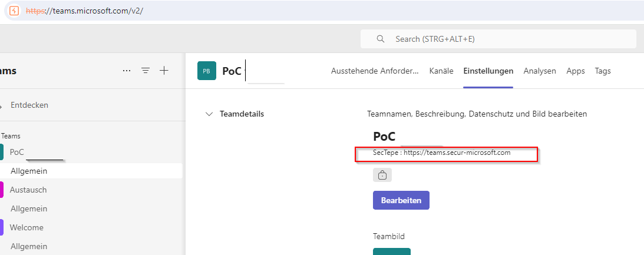
Task: Click the Search (STRG+ALT+E) field
Action: [498, 39]
